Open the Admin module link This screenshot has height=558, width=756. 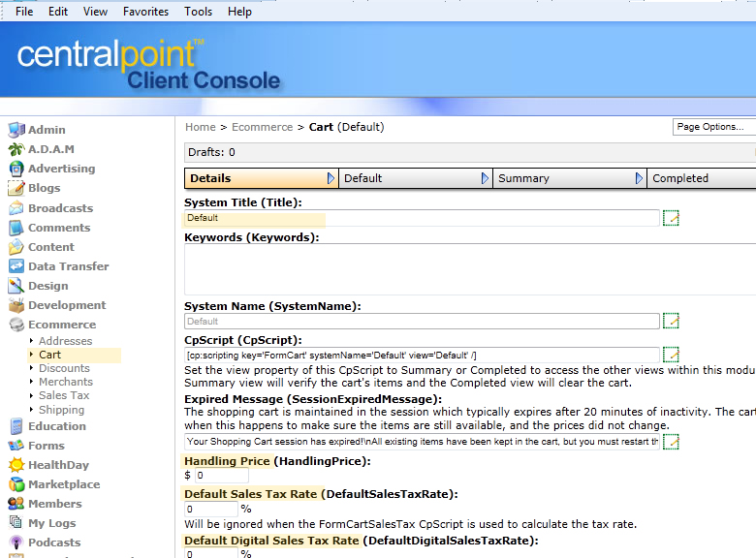pyautogui.click(x=47, y=130)
